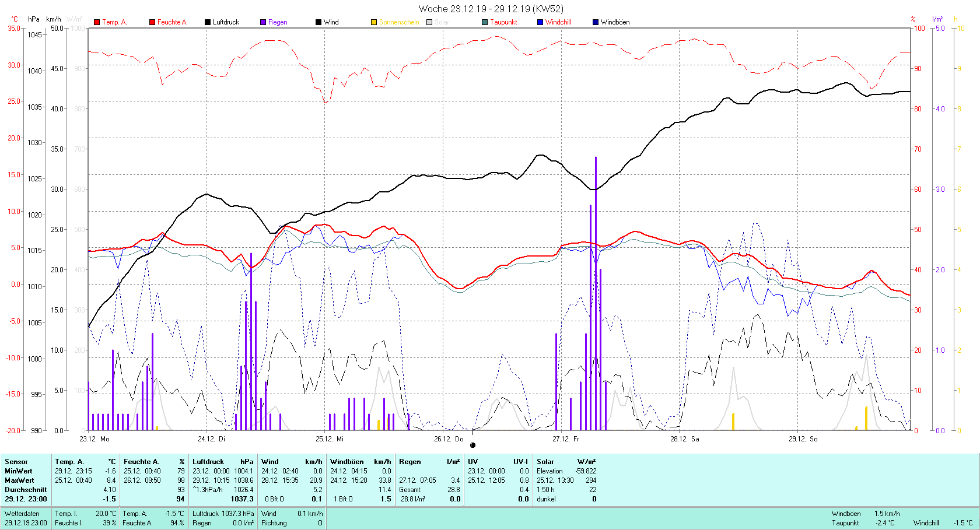Click the average temperature value '4.10'
Screen dimensions: 980x530
tap(110, 490)
